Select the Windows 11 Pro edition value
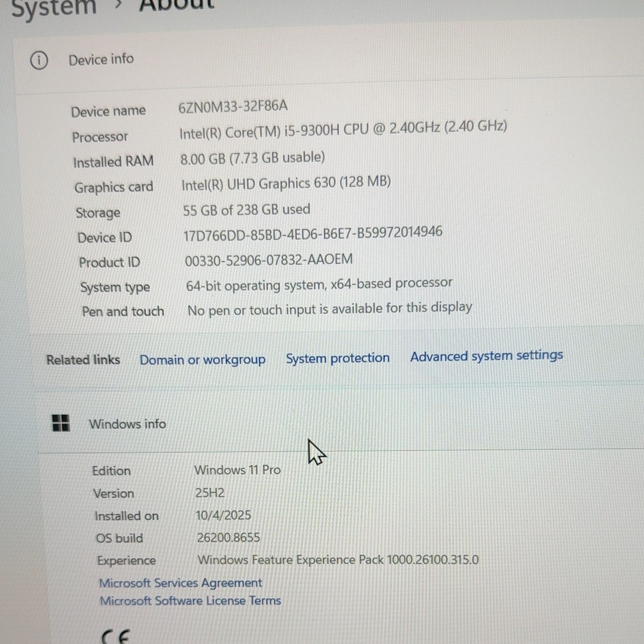 tap(237, 470)
